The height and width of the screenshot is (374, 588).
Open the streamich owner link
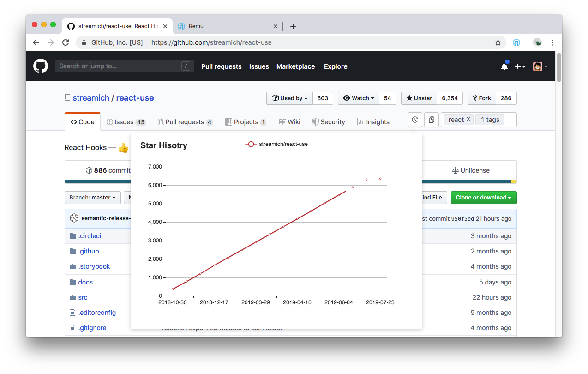tap(91, 98)
